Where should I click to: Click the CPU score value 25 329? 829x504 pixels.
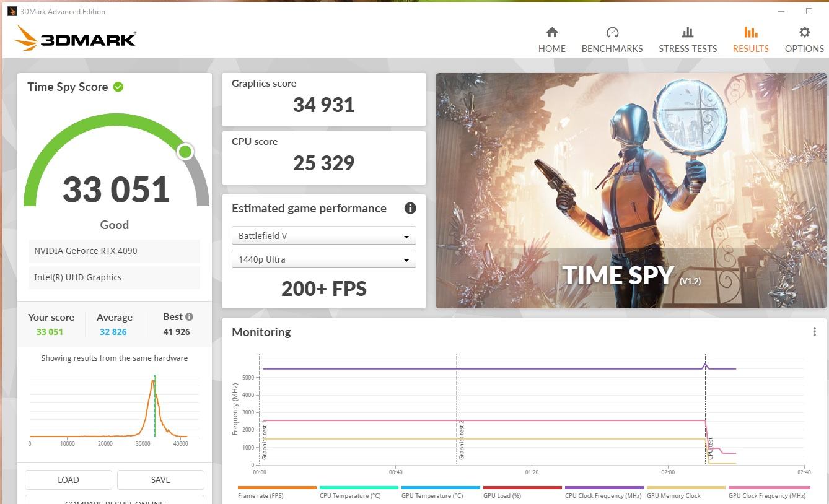pyautogui.click(x=323, y=163)
